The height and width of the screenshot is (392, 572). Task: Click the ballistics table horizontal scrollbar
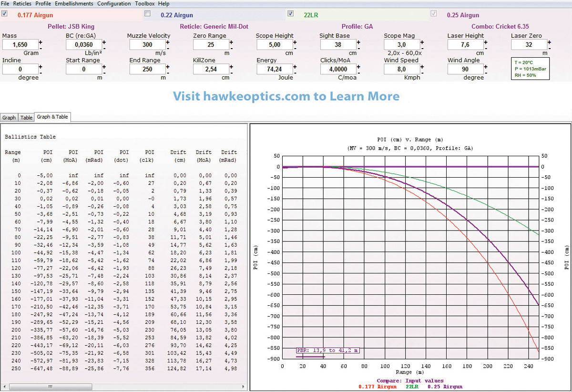(71, 387)
